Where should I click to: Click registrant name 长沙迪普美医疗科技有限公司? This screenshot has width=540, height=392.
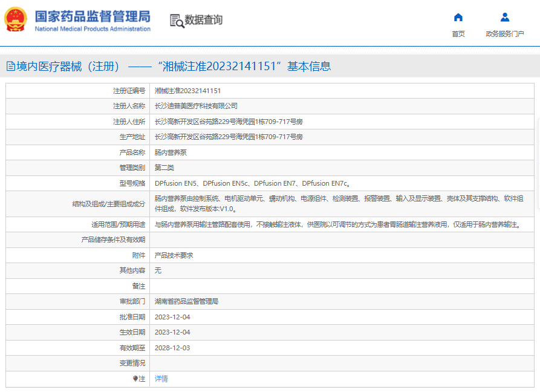click(192, 106)
